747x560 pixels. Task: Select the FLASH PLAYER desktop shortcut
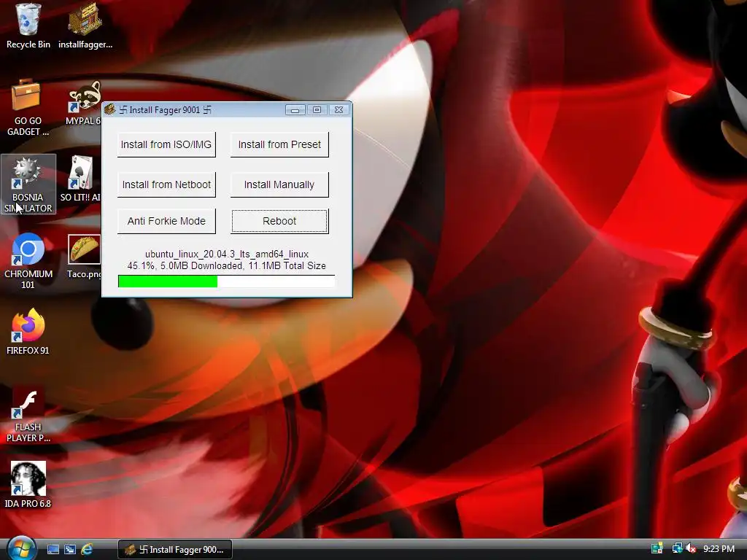tap(28, 414)
